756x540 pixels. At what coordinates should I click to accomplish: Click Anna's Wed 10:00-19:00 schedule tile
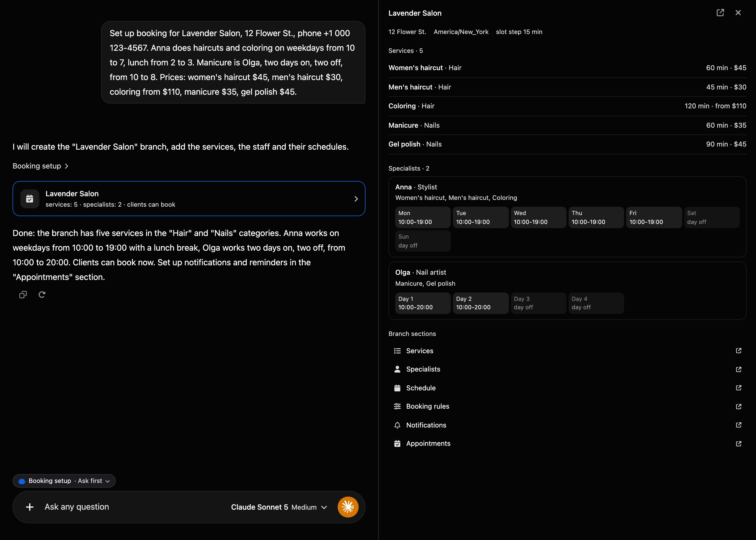(538, 217)
